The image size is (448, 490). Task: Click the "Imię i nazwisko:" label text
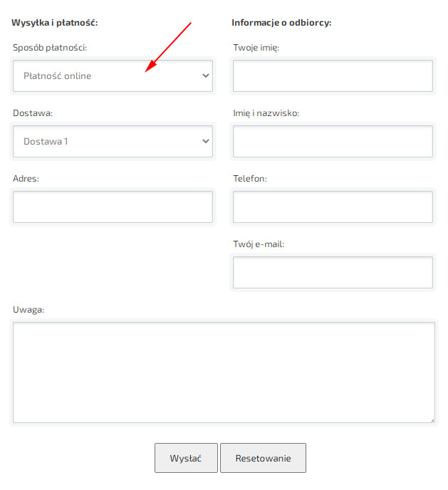[x=266, y=113]
